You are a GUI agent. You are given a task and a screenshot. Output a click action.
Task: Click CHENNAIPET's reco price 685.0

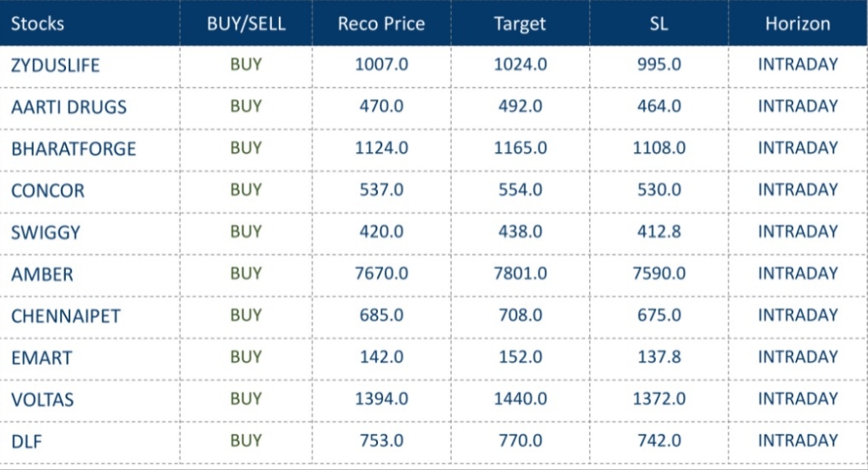click(381, 315)
